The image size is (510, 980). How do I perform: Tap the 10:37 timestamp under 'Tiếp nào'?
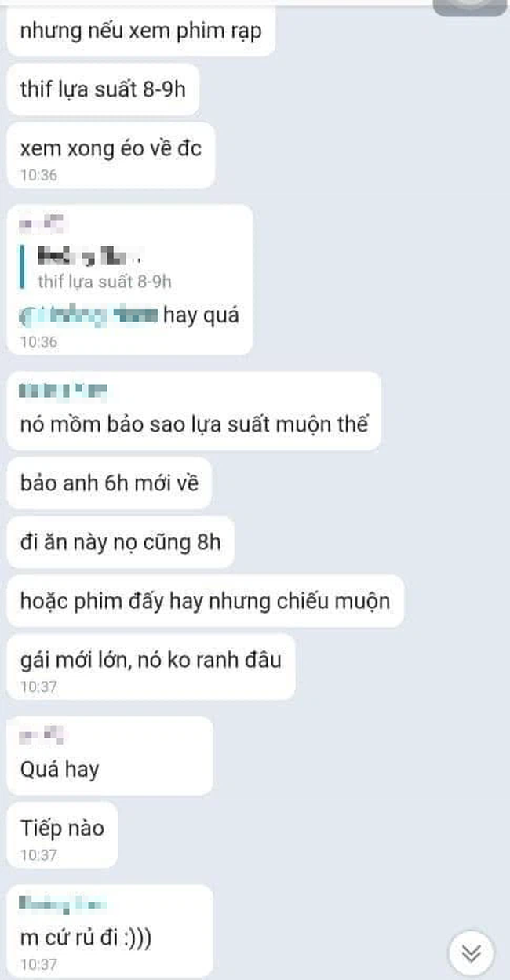point(38,854)
